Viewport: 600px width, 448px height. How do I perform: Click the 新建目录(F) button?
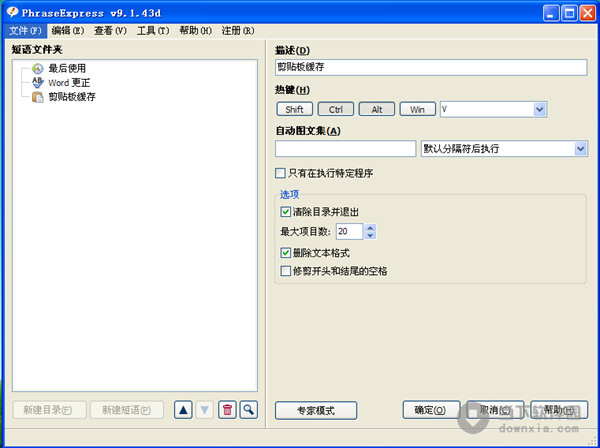pyautogui.click(x=49, y=410)
